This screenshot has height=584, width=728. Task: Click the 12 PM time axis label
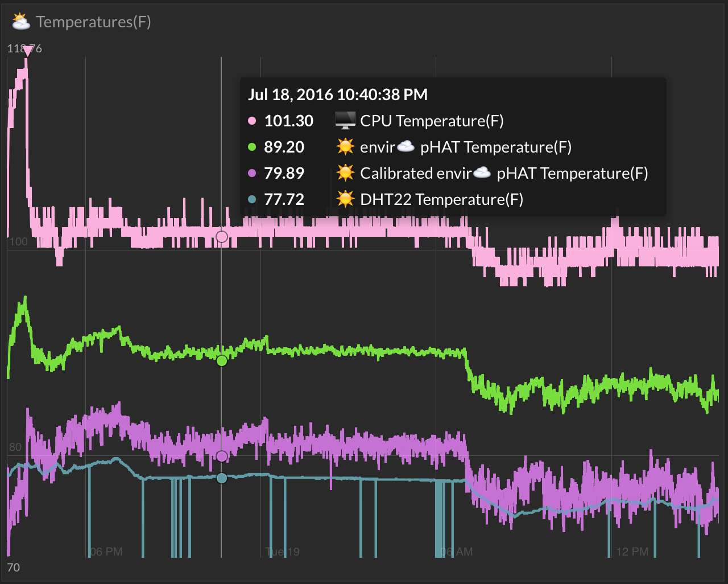pyautogui.click(x=632, y=552)
